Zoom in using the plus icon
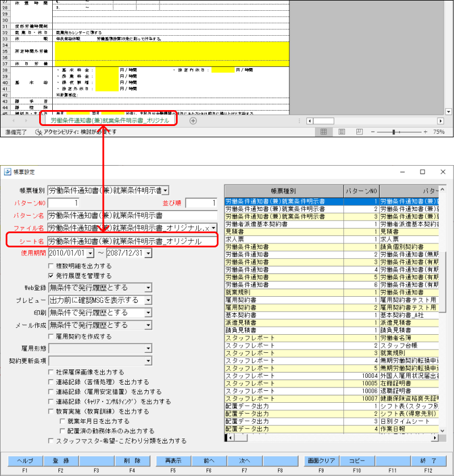Viewport: 454px width, 476px height. pos(425,131)
